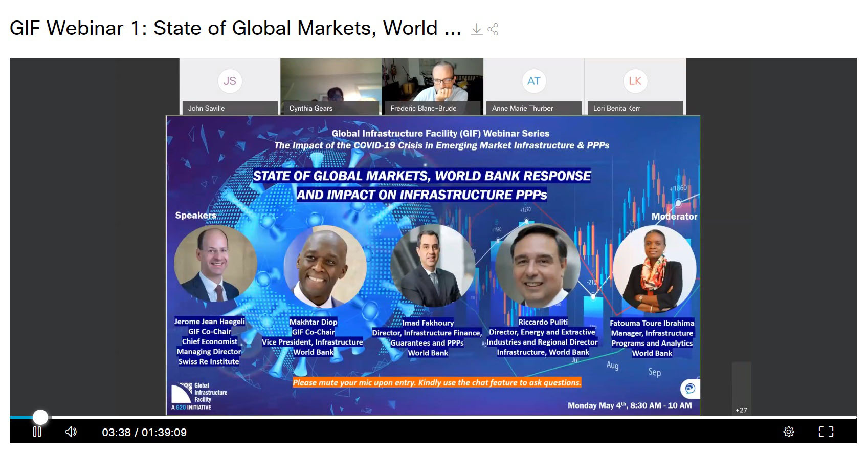Click 'Imad Fakhoury' name text

[428, 323]
